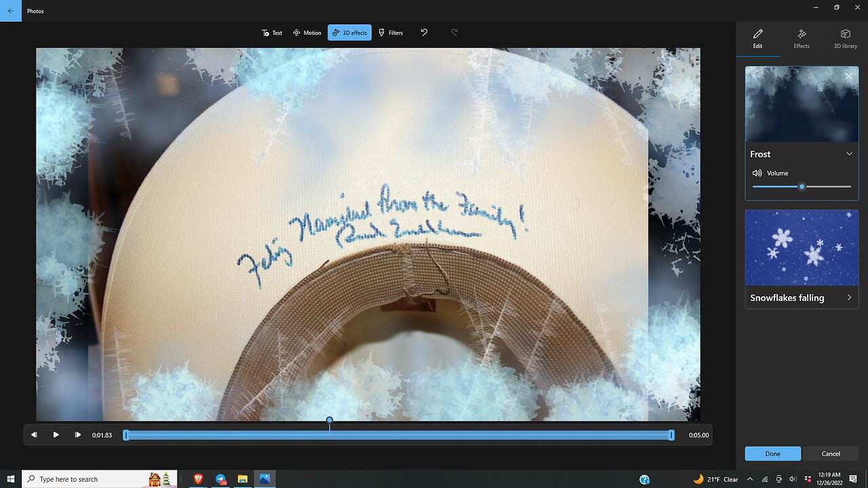Click the effect start handle on timeline
This screenshot has height=488, width=868.
(x=125, y=435)
